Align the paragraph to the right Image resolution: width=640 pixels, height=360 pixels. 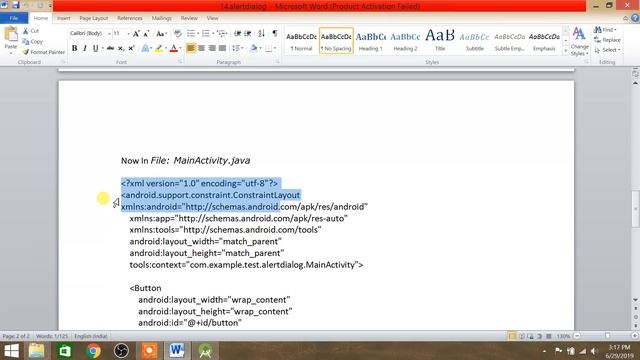212,48
